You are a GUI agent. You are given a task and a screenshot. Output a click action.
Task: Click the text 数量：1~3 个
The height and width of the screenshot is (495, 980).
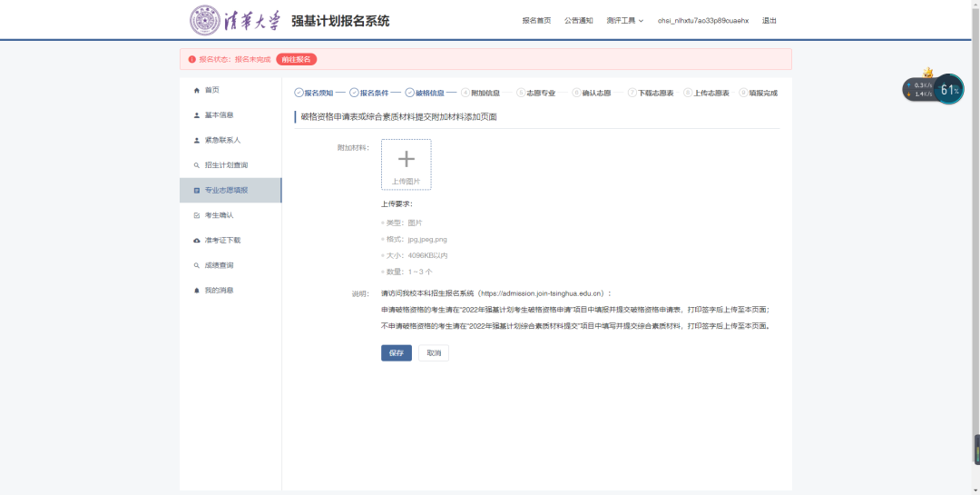point(409,272)
